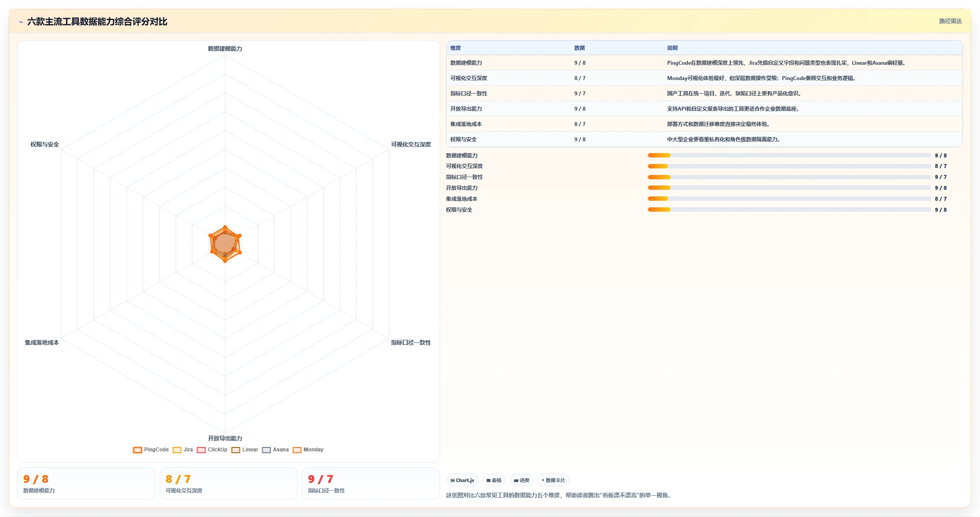Toggle ClickUp legend swatch
This screenshot has width=980, height=517.
[201, 450]
